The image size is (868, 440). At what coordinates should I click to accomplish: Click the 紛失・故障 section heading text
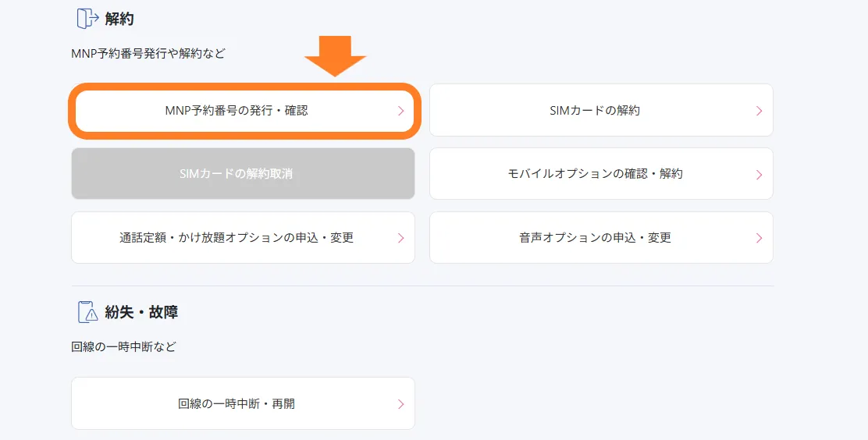click(141, 312)
